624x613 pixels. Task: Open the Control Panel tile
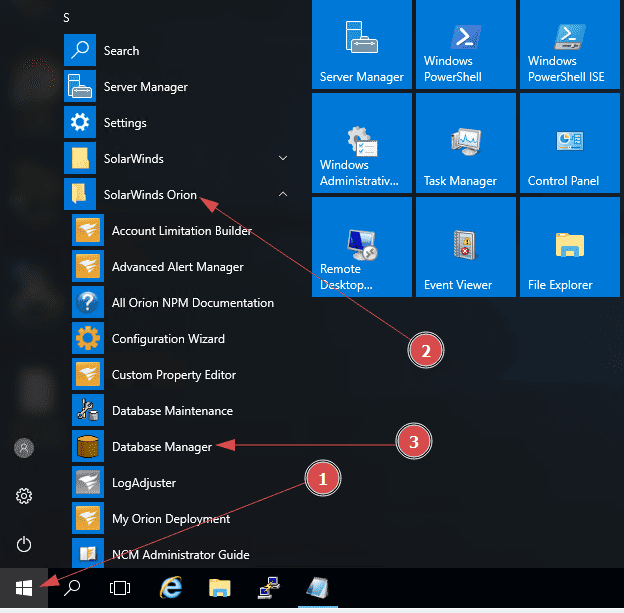[x=569, y=143]
